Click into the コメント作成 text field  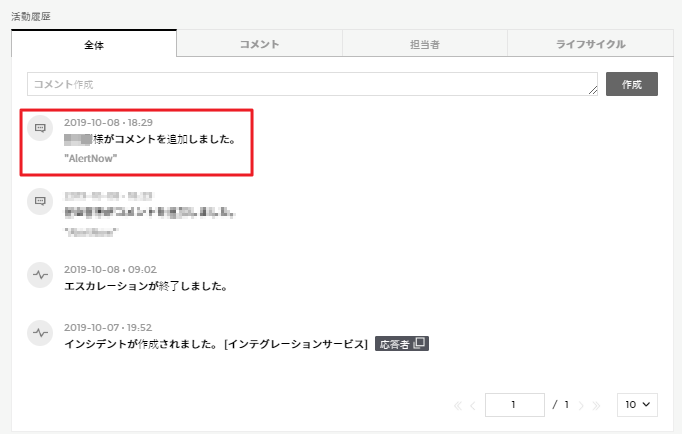(310, 84)
